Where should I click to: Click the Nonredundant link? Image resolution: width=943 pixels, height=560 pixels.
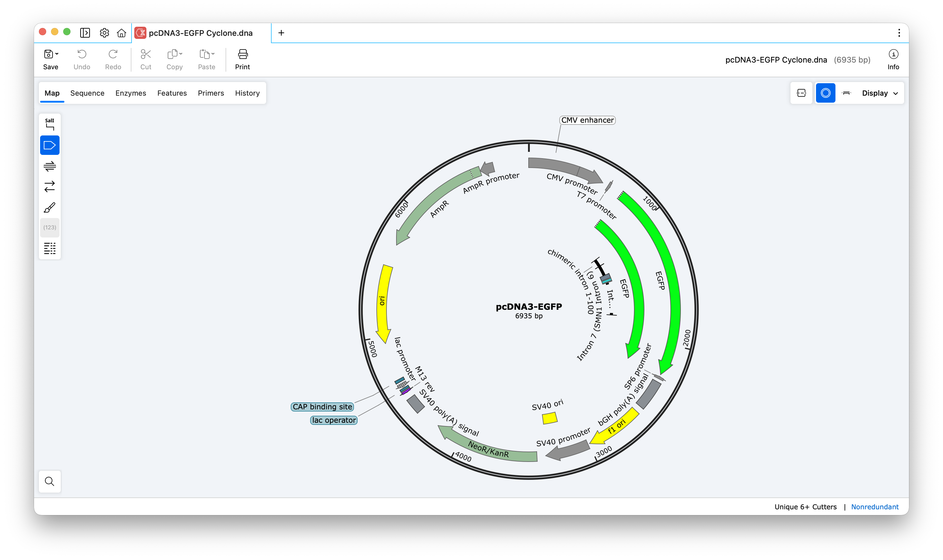[x=874, y=507]
